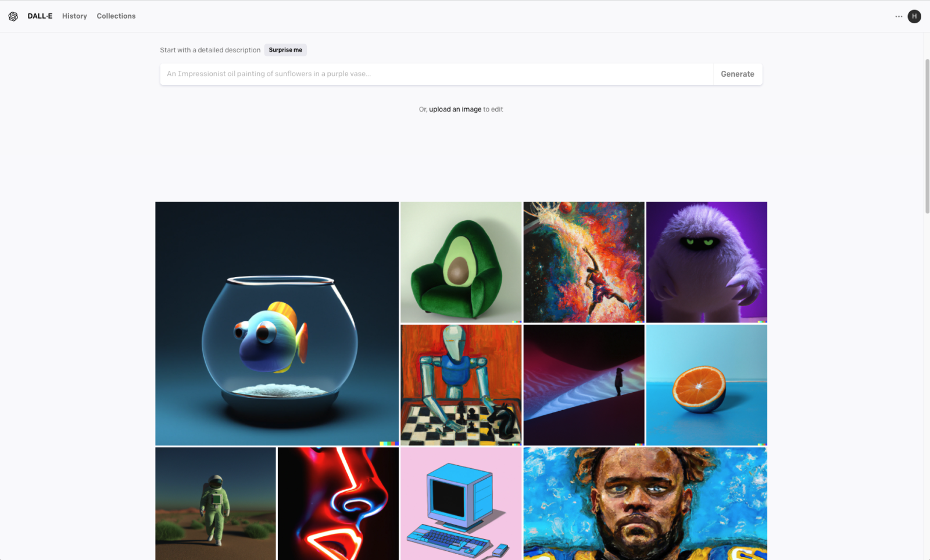Open the three-dot more options menu

tap(899, 16)
